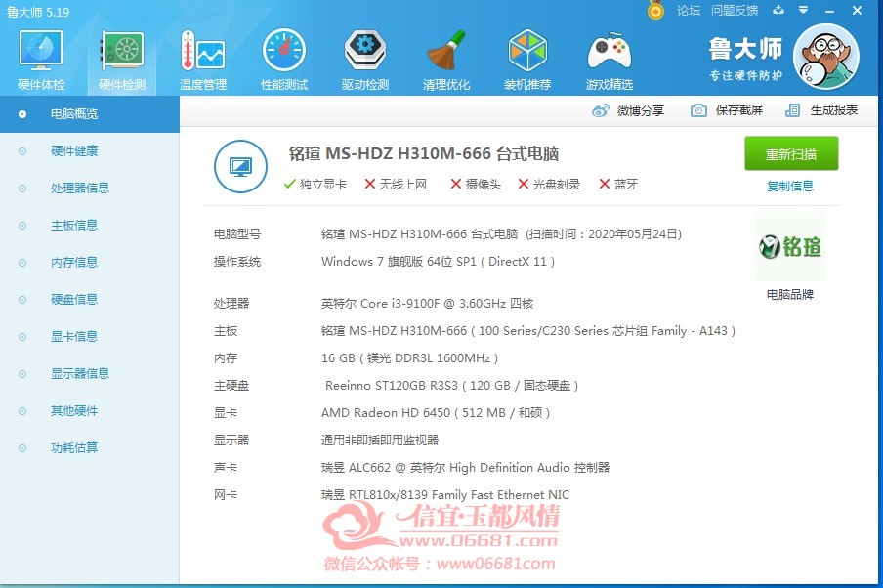Open 装机推荐 cube icon
The image size is (883, 588).
[x=527, y=61]
